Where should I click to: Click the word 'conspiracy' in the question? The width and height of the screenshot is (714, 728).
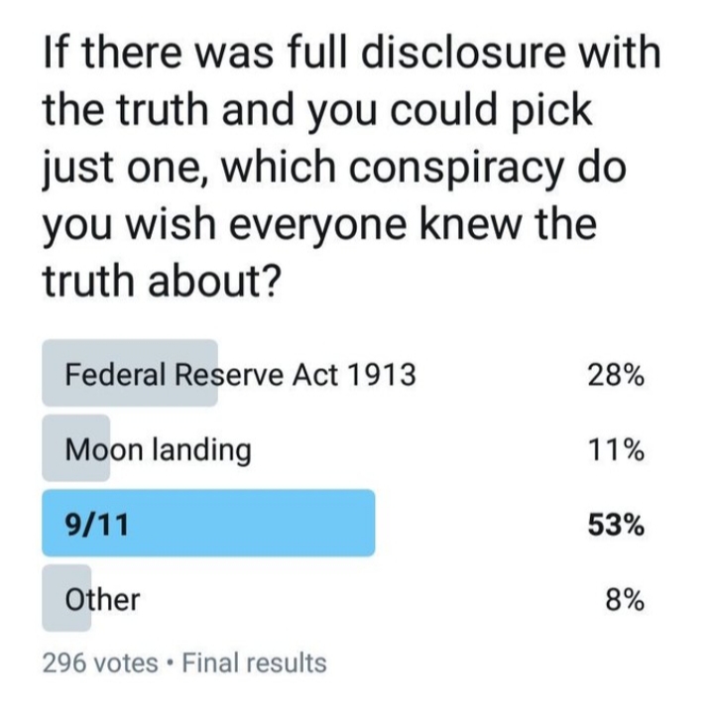tap(454, 170)
